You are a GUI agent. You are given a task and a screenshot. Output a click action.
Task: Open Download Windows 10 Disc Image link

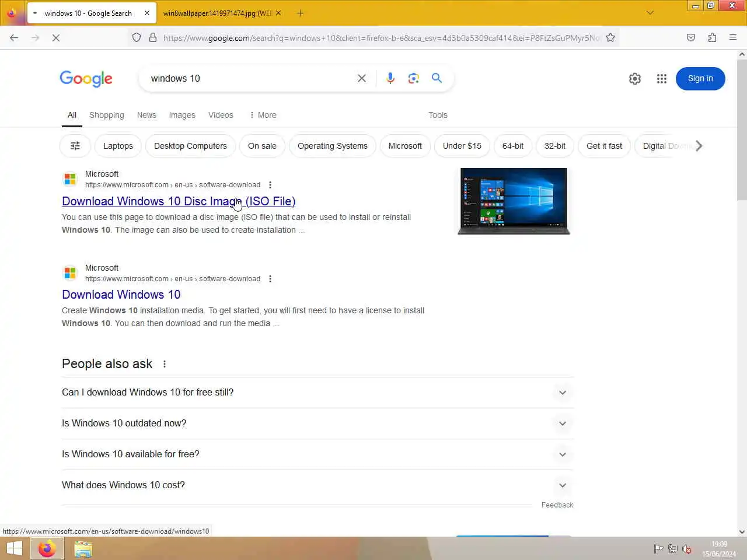179,201
